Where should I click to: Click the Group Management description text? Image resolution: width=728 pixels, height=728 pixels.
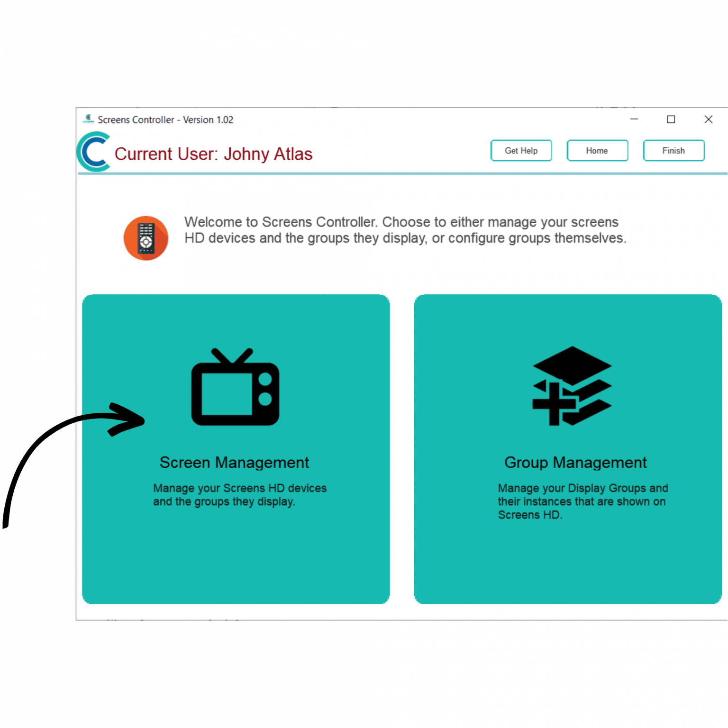coord(582,501)
